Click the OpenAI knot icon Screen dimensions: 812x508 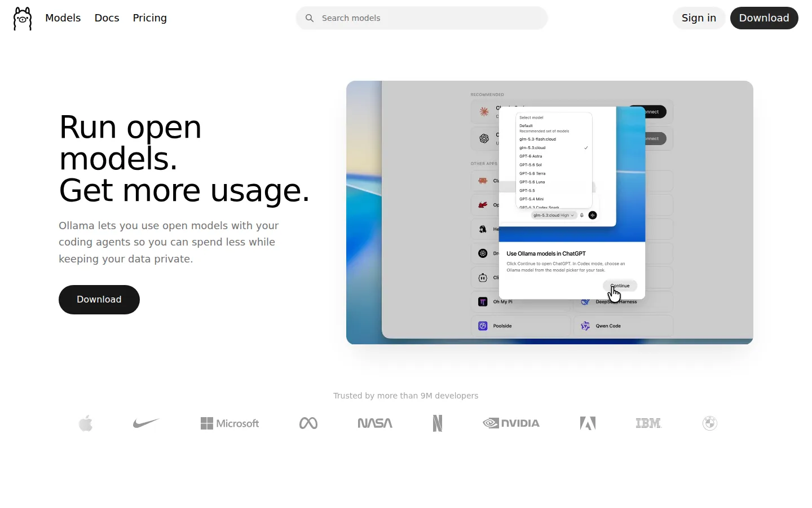pos(484,138)
